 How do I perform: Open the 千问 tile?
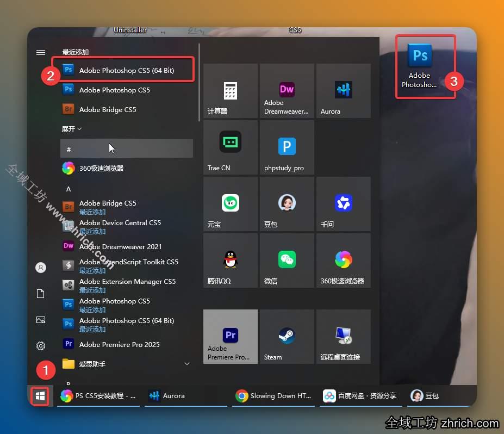tap(343, 204)
